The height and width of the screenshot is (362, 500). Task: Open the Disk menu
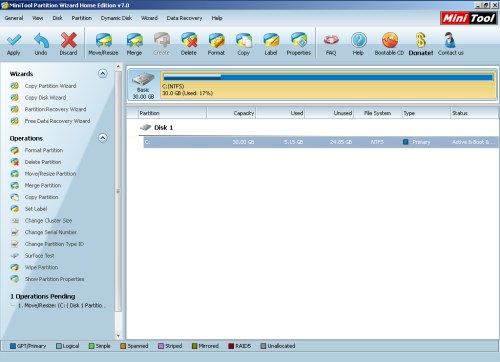(x=57, y=18)
